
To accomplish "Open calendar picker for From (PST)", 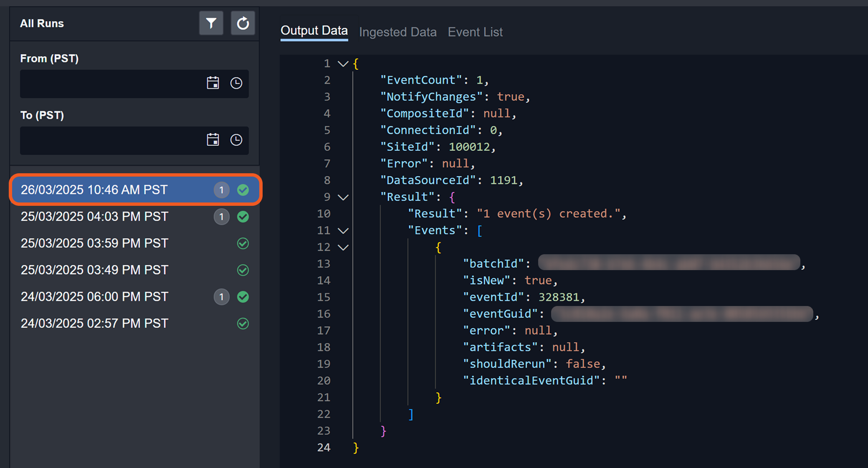I will [x=213, y=83].
